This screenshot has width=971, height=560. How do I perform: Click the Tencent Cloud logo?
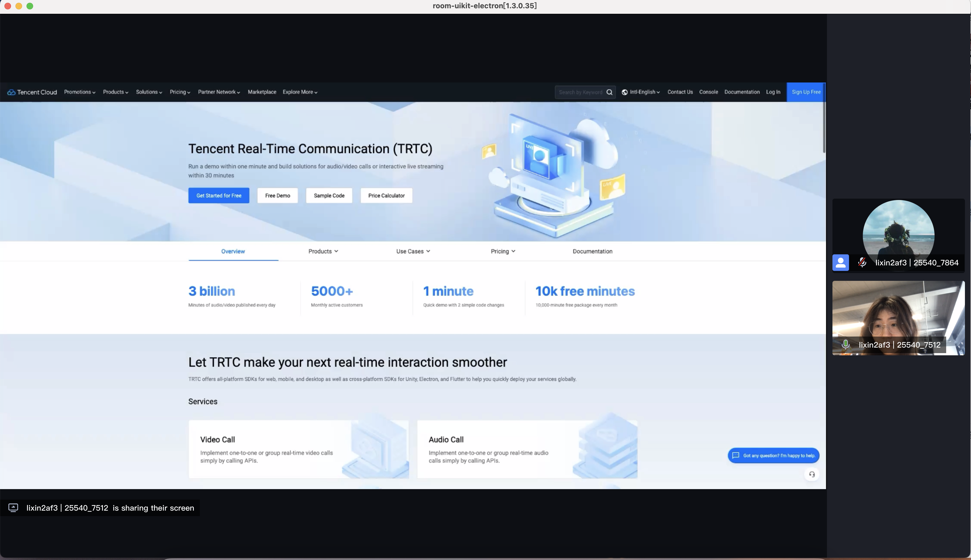[32, 92]
